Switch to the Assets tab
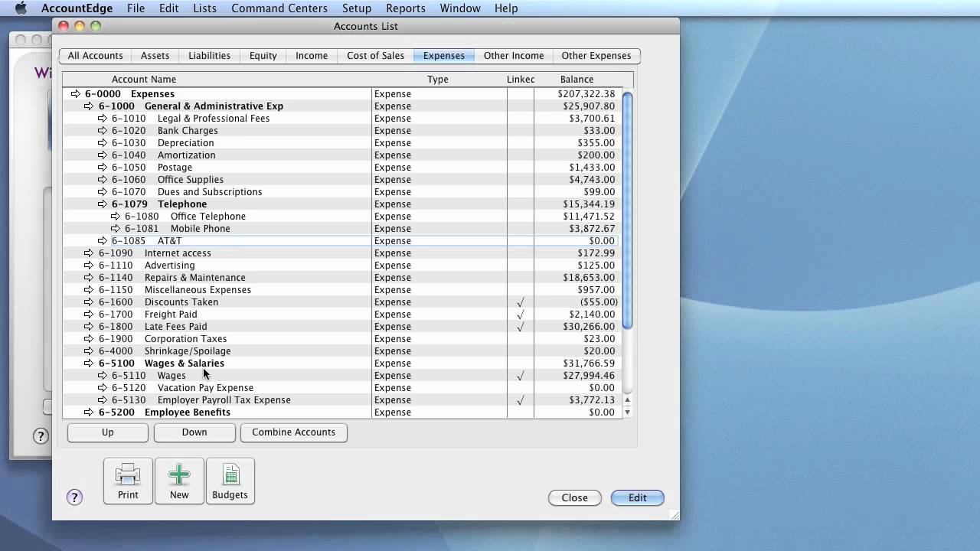The image size is (980, 551). pyautogui.click(x=155, y=56)
